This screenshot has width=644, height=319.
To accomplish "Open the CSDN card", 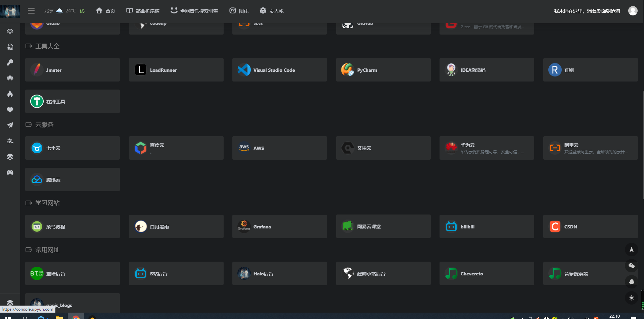I will click(x=591, y=226).
